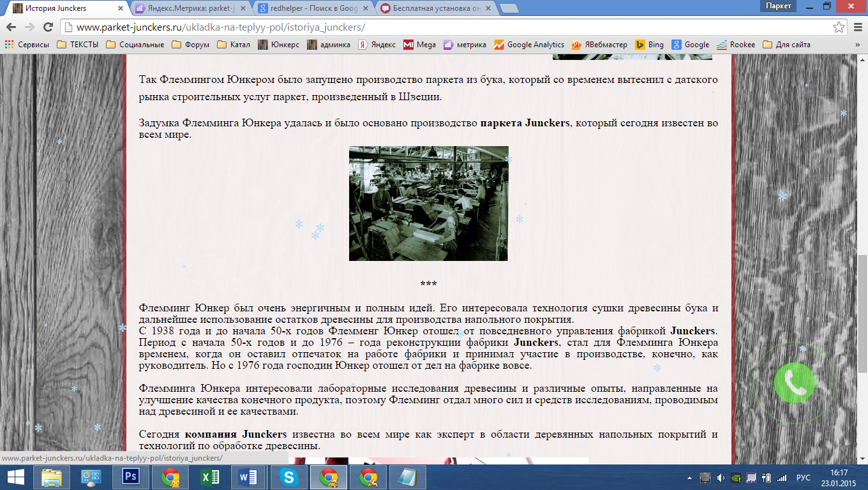The image size is (868, 490).
Task: Click the active Chrome taskbar window
Action: click(329, 477)
